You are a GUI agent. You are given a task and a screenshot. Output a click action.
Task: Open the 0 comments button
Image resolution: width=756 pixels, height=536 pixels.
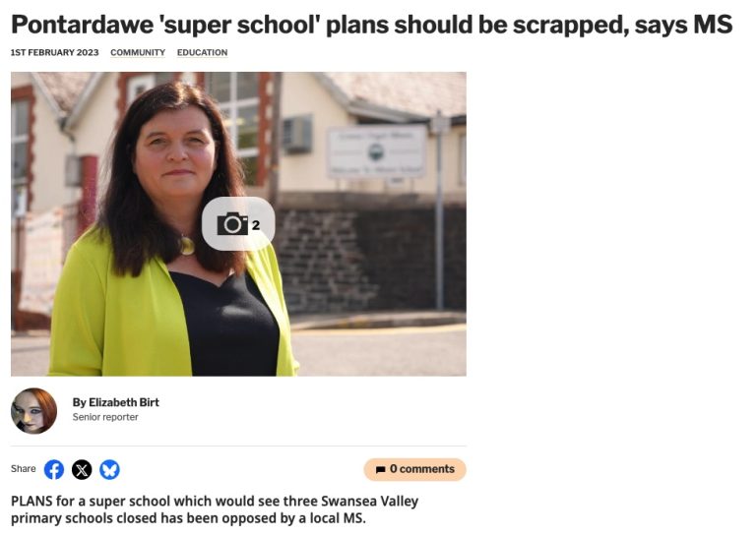(414, 469)
